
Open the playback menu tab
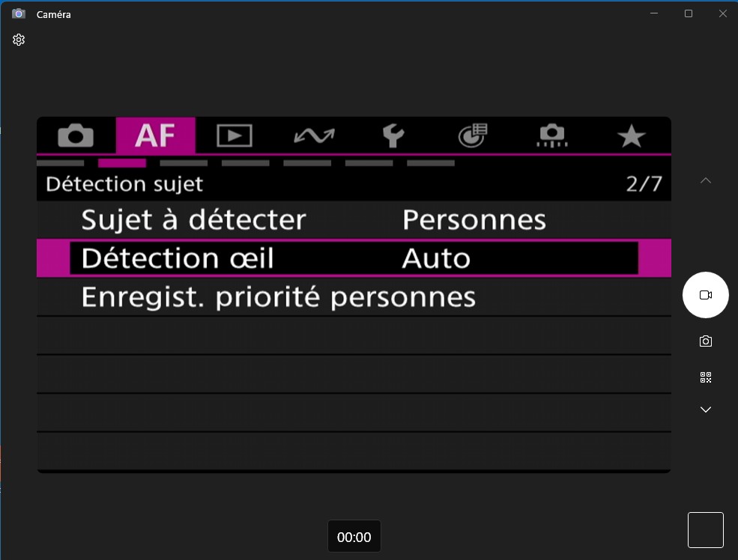(235, 136)
